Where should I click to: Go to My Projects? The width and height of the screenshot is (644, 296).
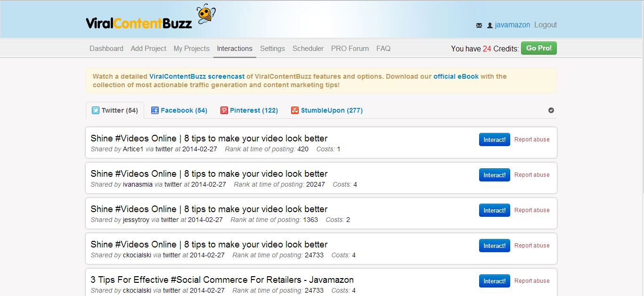pos(192,49)
